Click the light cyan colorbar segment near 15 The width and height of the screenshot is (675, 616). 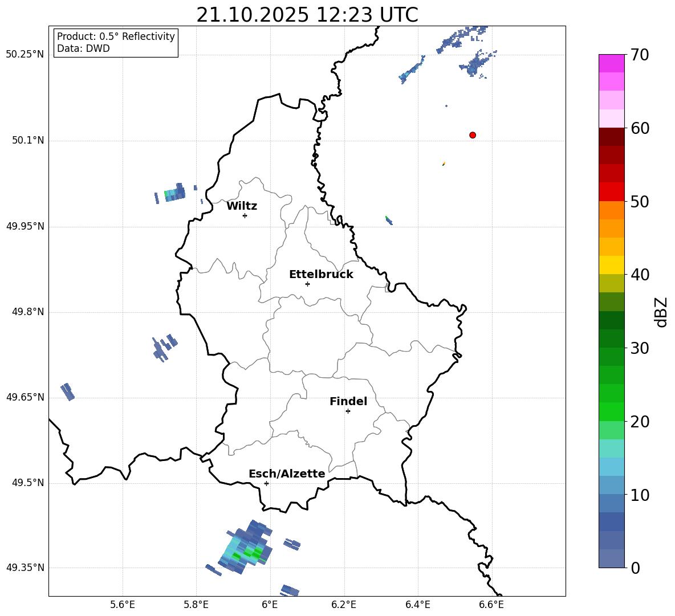pyautogui.click(x=611, y=448)
